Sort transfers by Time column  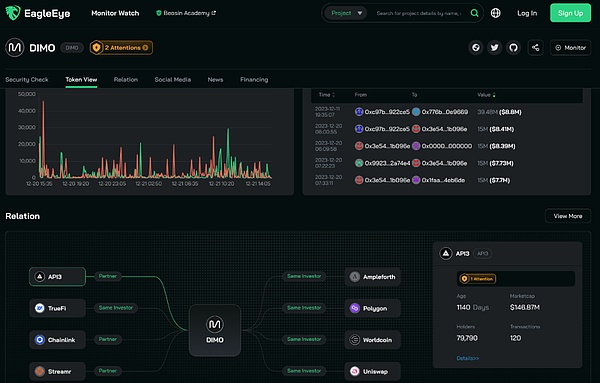click(x=326, y=95)
